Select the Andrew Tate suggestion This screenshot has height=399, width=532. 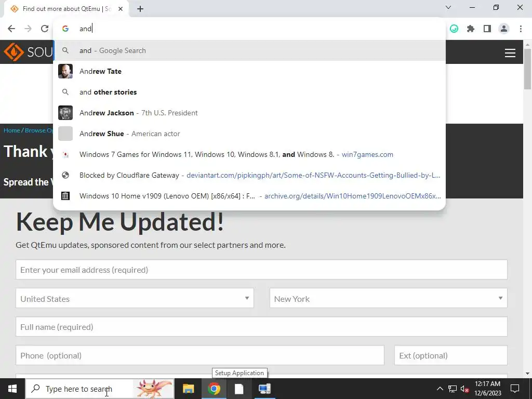(249, 71)
